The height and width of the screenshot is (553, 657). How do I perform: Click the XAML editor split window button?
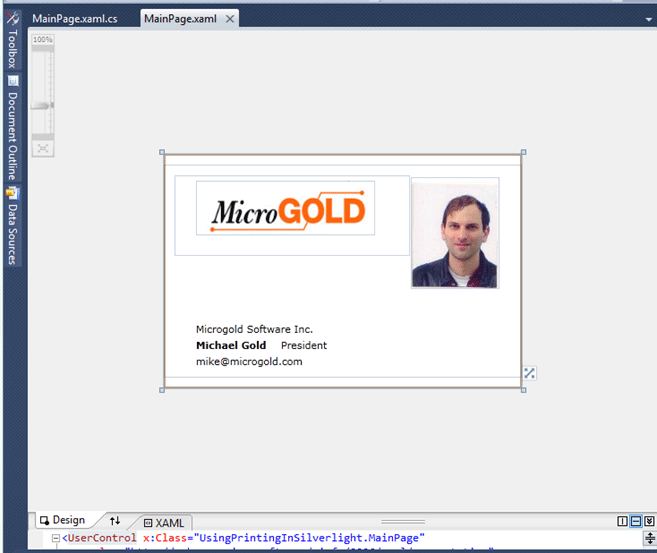650,538
